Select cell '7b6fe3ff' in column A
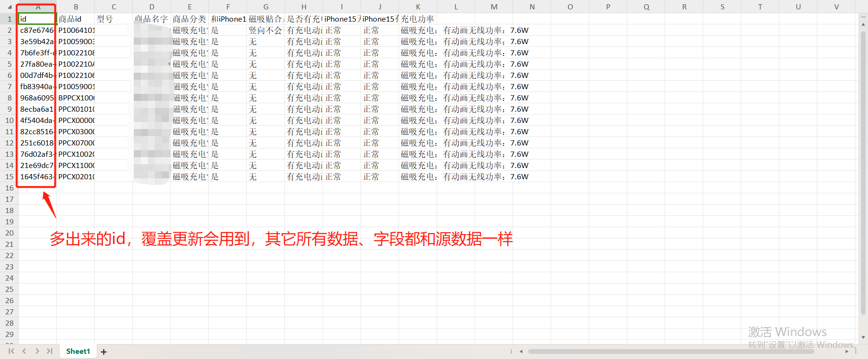Image resolution: width=868 pixels, height=359 pixels. click(x=38, y=53)
